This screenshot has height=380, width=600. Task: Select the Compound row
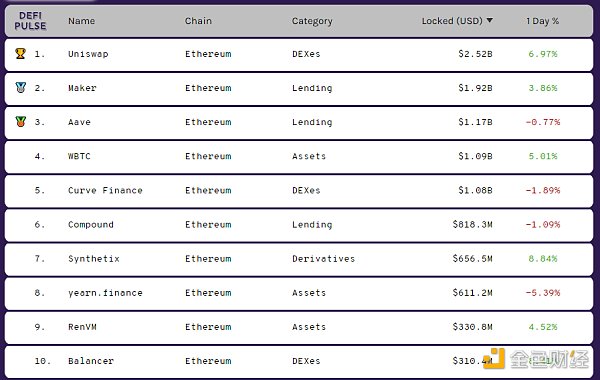(x=299, y=225)
